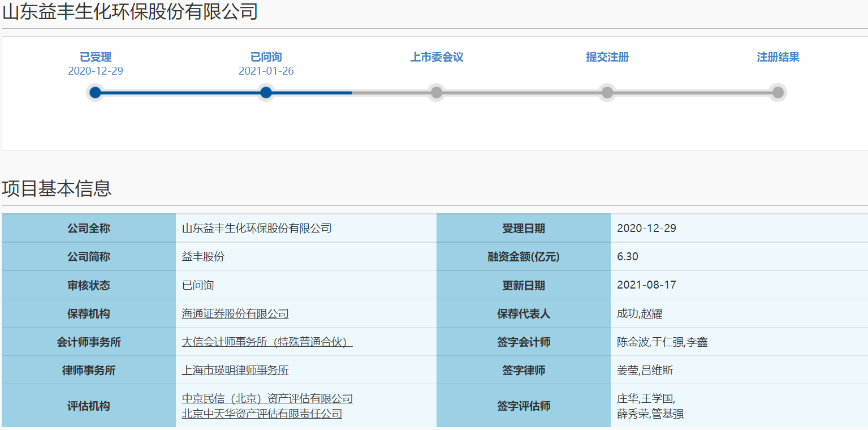Click the 提交注册 stage marker dot
868x430 pixels.
click(607, 92)
